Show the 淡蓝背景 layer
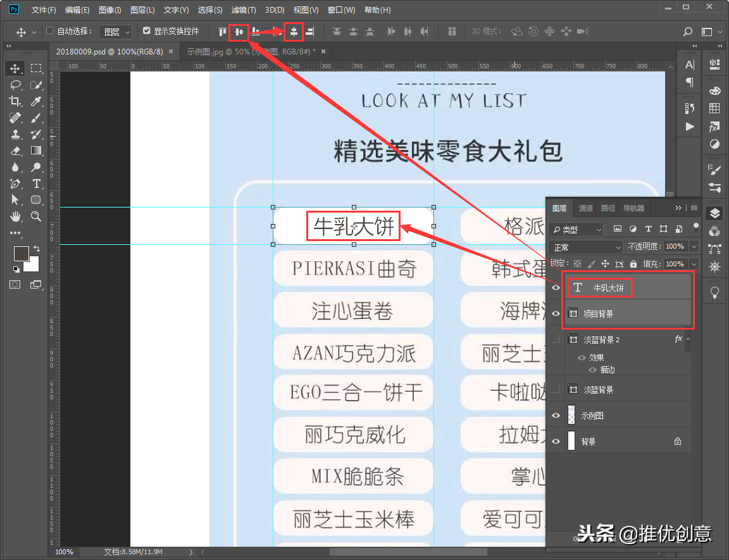 (556, 389)
